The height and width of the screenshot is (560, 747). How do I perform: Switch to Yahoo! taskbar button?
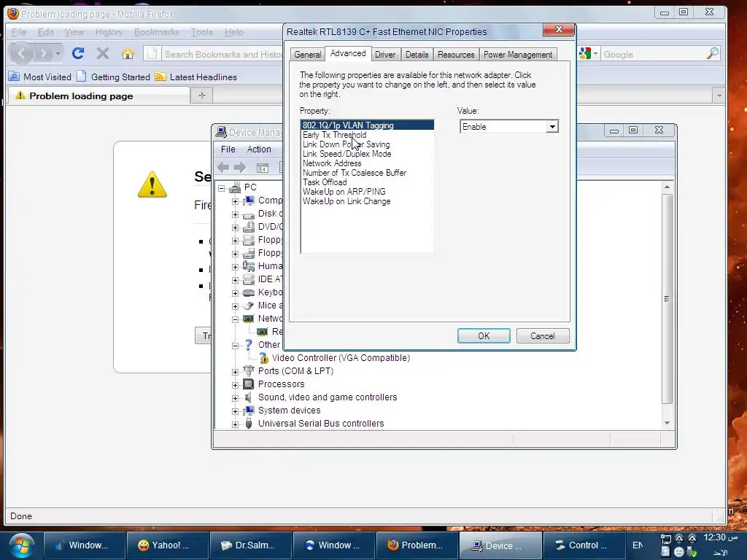click(x=167, y=545)
